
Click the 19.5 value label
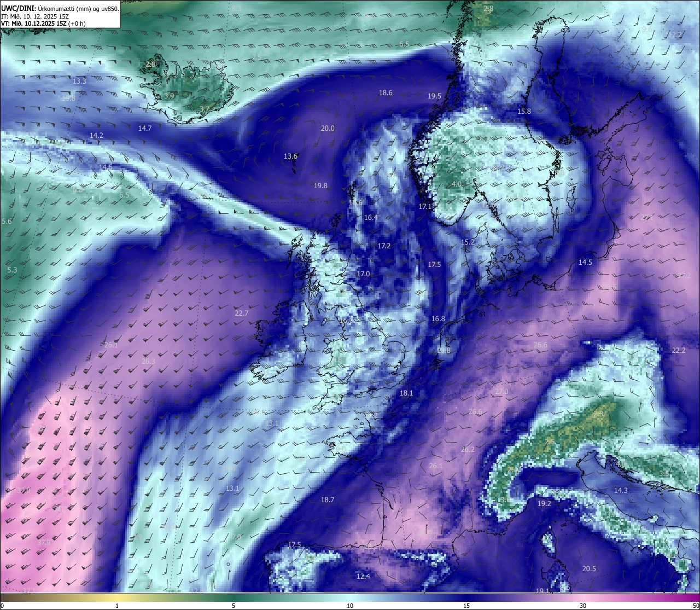pos(434,96)
